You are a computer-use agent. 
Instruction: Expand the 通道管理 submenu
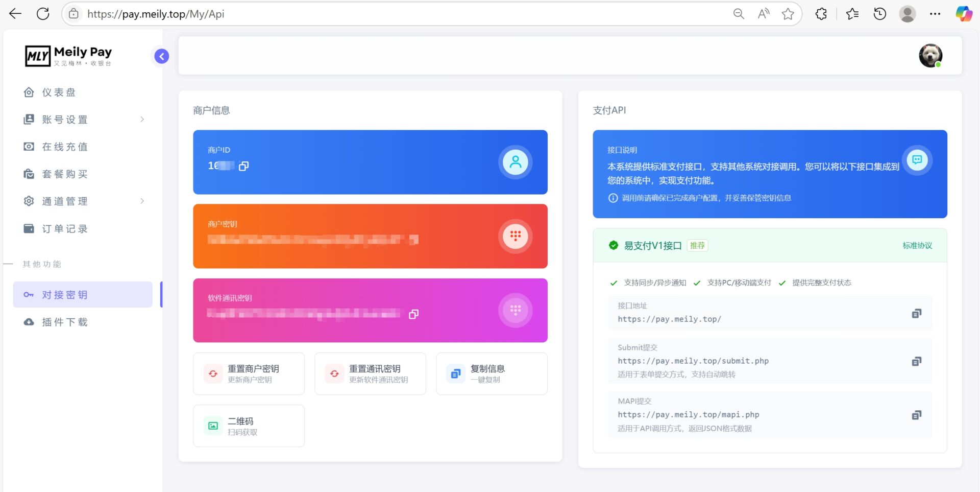pos(84,201)
